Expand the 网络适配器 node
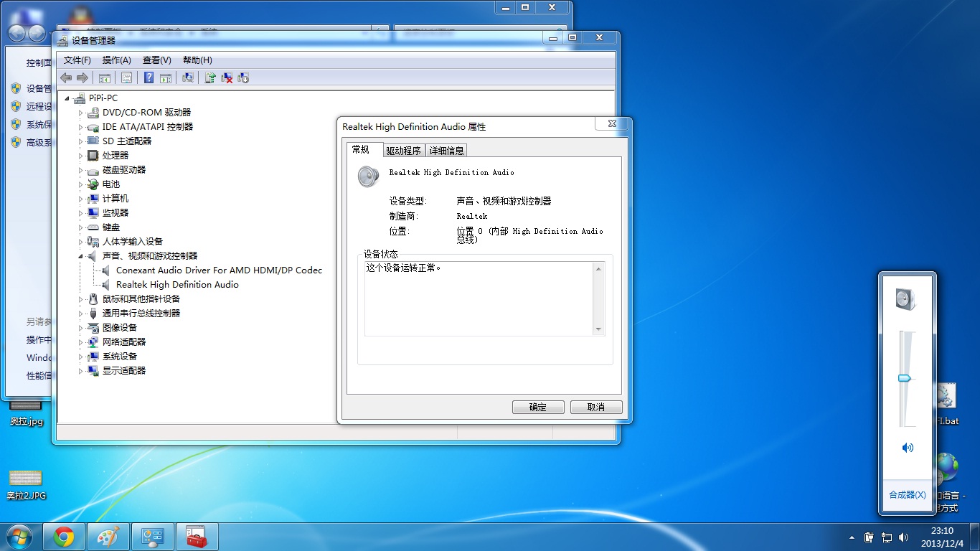Image resolution: width=980 pixels, height=551 pixels. tap(81, 342)
